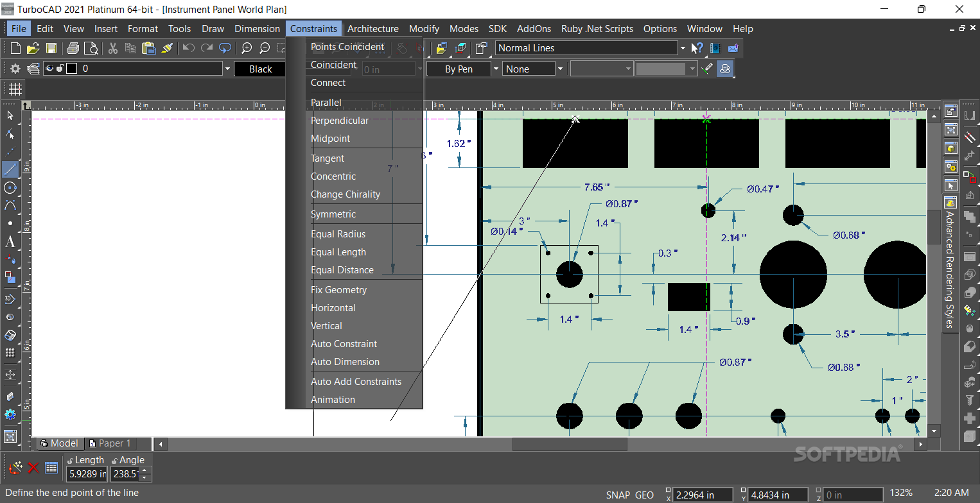This screenshot has height=503, width=980.
Task: Click the Undo arrow icon
Action: tap(189, 48)
